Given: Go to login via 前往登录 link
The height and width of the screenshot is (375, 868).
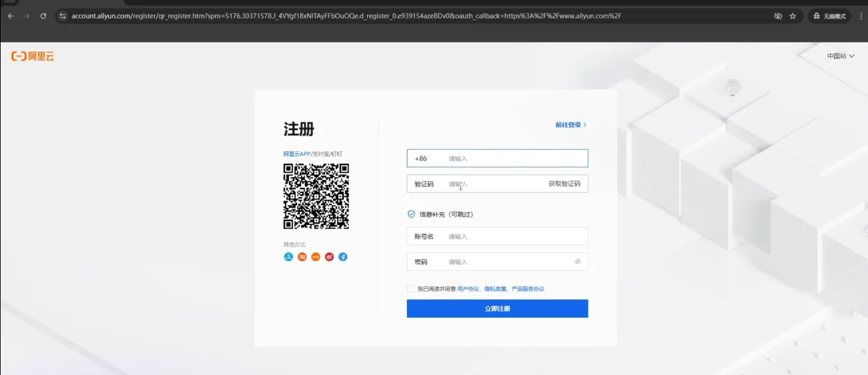Looking at the screenshot, I should coord(570,125).
